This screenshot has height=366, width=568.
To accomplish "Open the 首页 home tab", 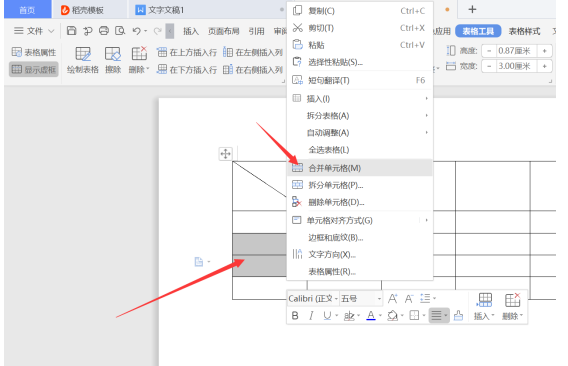I will [28, 10].
